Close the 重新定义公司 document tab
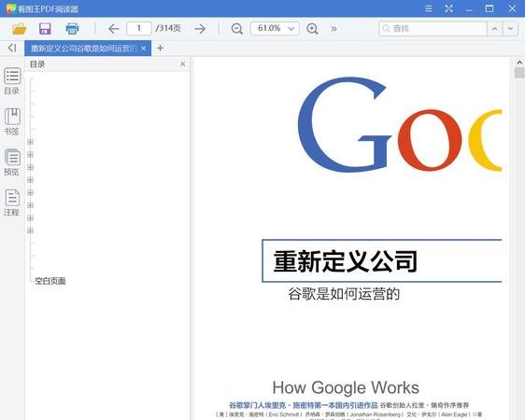 tap(143, 49)
